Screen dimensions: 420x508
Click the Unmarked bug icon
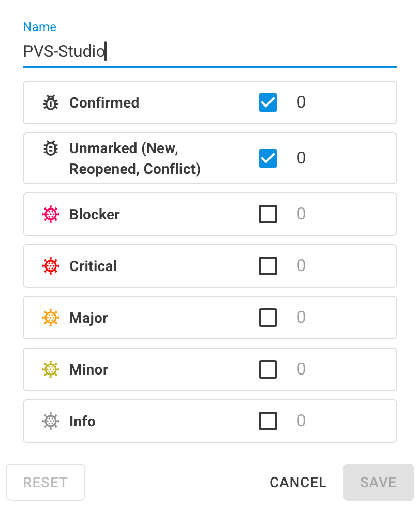point(51,148)
